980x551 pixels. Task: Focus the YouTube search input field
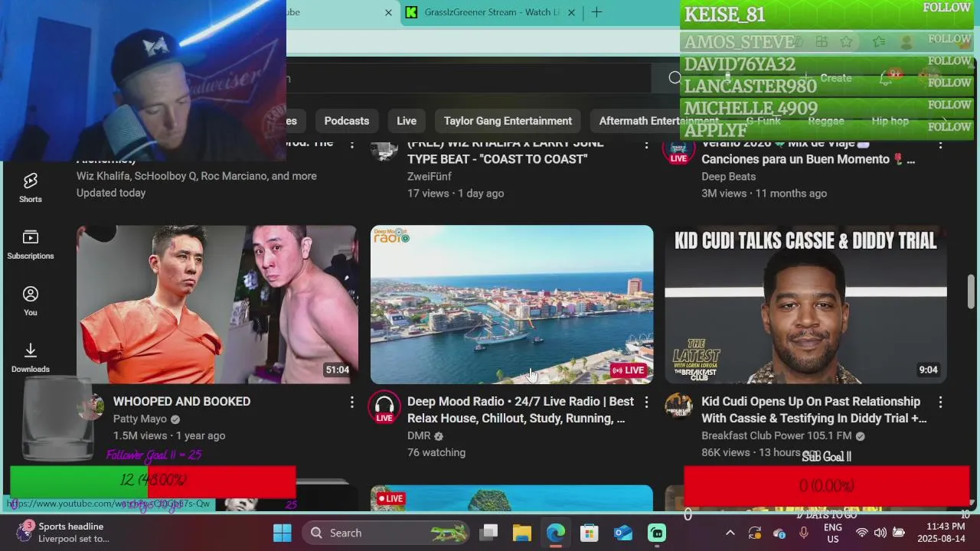467,78
